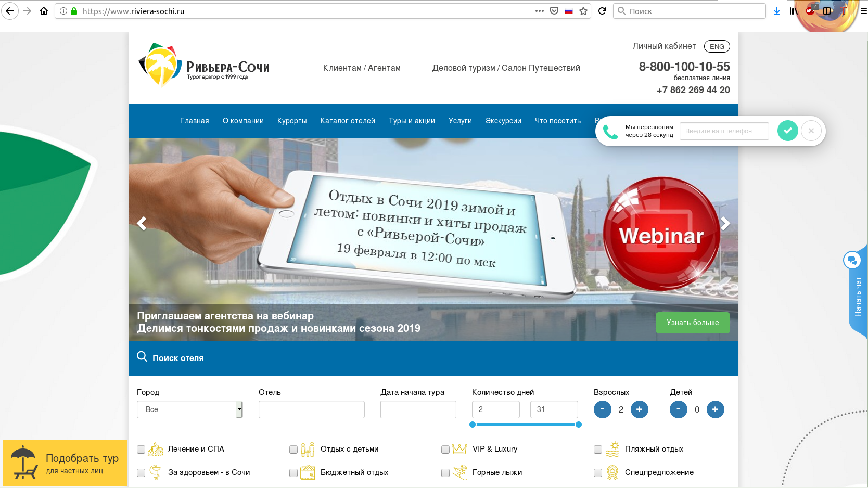The image size is (868, 488).
Task: Open the О компании menu item
Action: [x=243, y=121]
